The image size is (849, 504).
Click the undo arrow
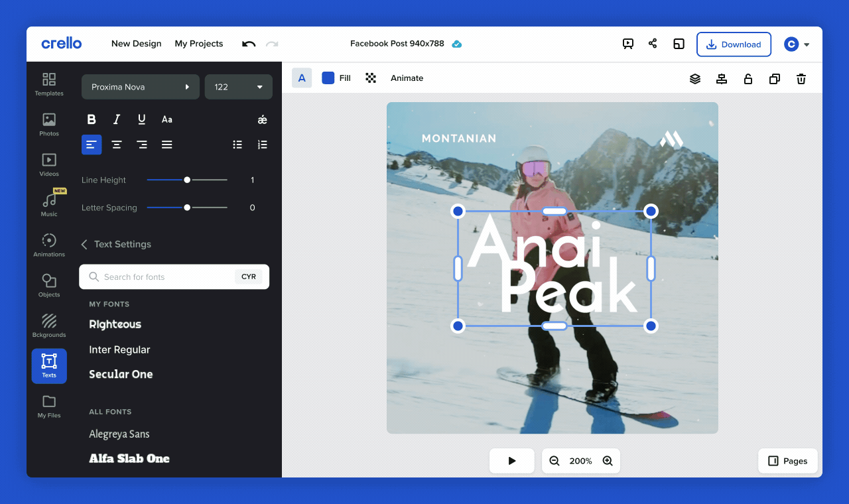coord(249,44)
